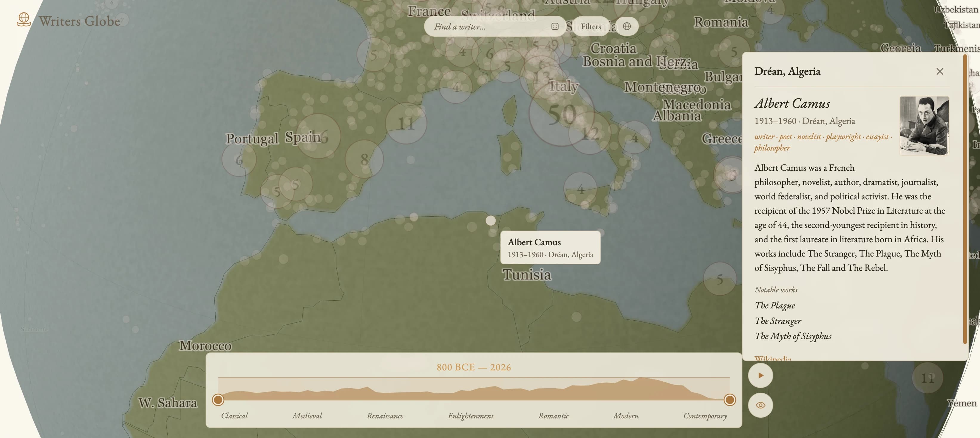Click the Yemen country label
Screen dimensions: 980x438
(x=962, y=403)
